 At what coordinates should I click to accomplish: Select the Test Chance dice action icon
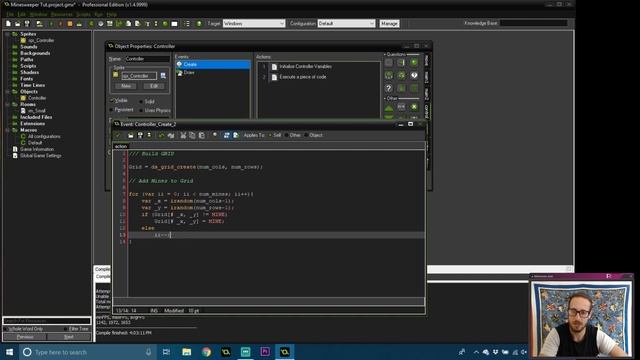(401, 76)
